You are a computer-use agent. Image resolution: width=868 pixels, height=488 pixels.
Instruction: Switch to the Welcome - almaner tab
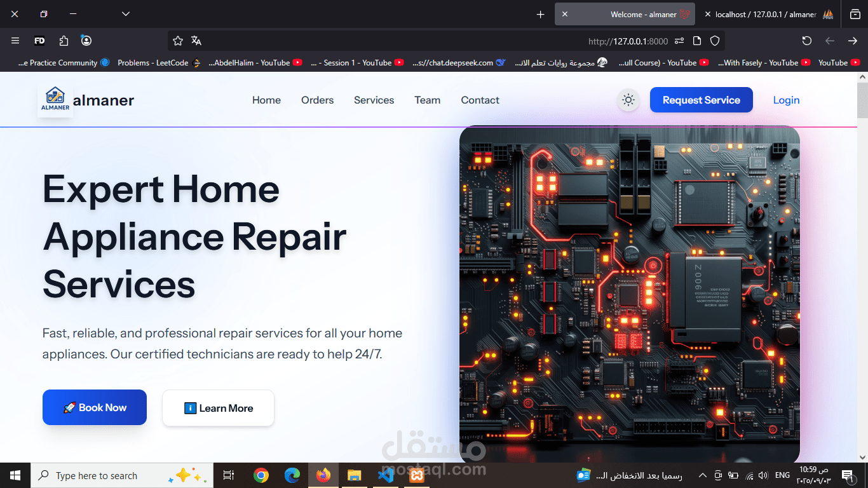click(625, 14)
